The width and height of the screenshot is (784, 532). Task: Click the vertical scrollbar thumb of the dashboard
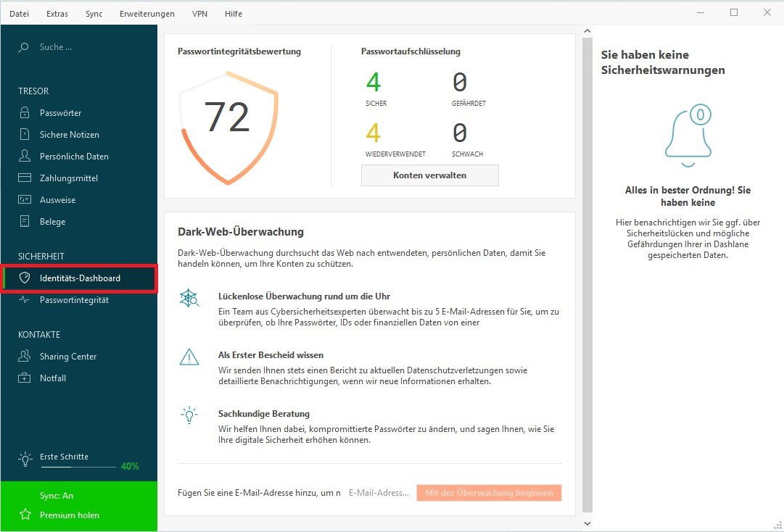[x=587, y=274]
